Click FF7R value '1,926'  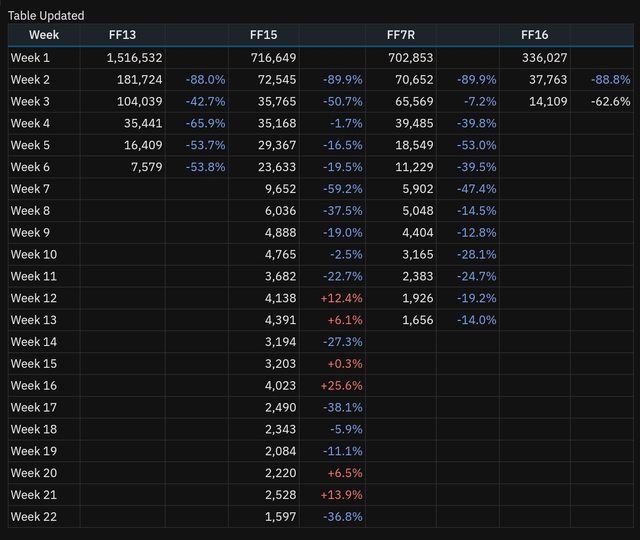click(x=418, y=298)
